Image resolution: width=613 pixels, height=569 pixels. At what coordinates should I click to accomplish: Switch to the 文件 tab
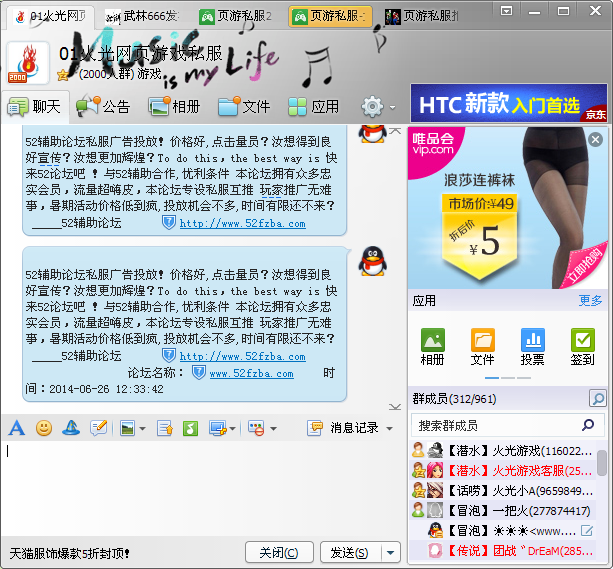(x=244, y=106)
